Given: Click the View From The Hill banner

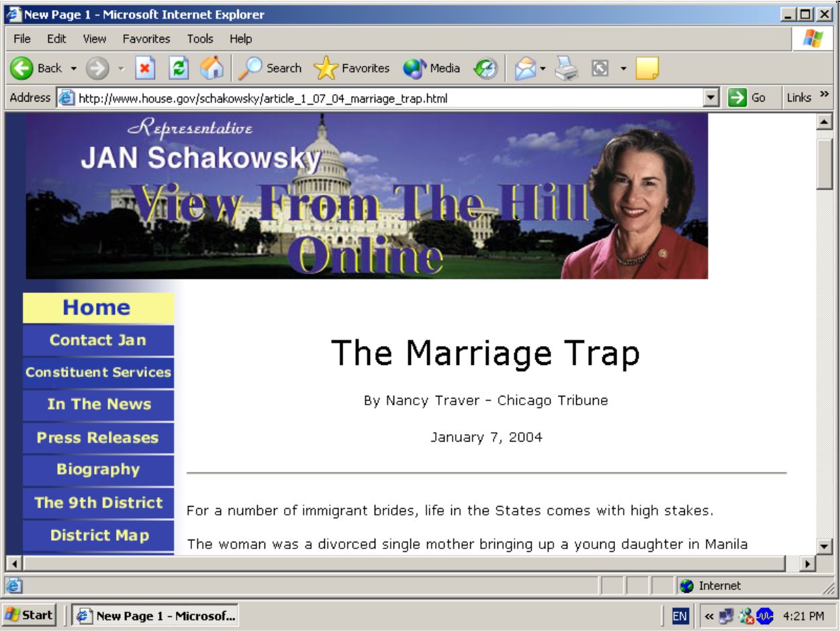Looking at the screenshot, I should [x=367, y=196].
